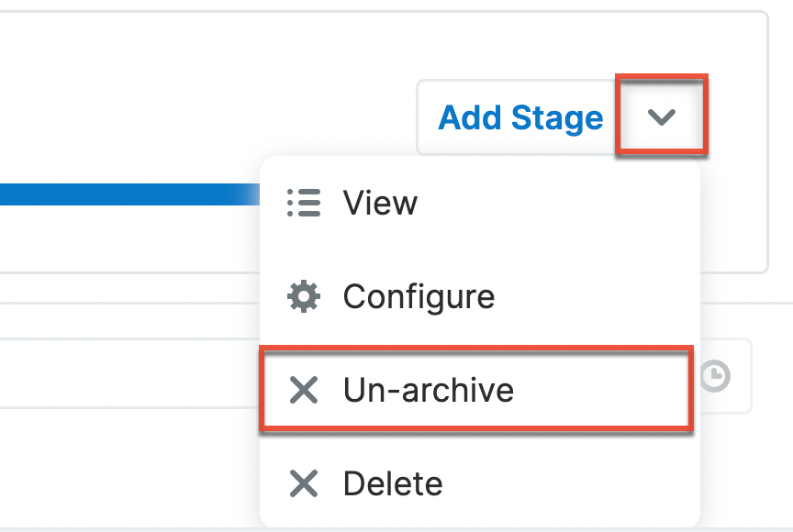Click the X icon beside Un-archive
Screen dimensions: 793x532
point(304,391)
